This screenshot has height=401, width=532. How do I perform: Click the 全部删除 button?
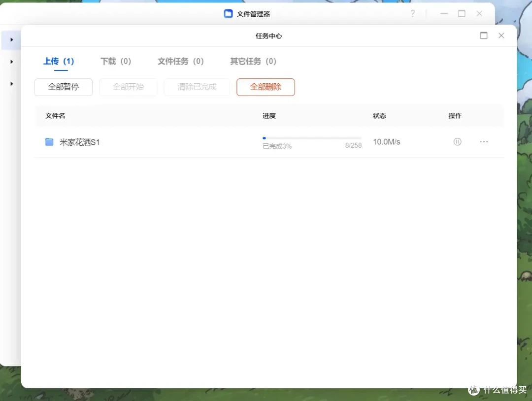(x=266, y=87)
